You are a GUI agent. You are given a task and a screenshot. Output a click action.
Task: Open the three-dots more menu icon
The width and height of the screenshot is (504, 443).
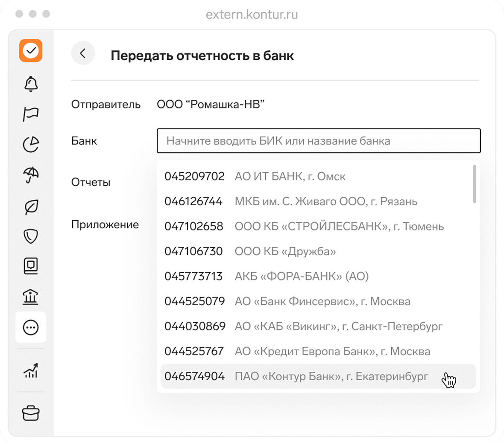click(x=31, y=327)
